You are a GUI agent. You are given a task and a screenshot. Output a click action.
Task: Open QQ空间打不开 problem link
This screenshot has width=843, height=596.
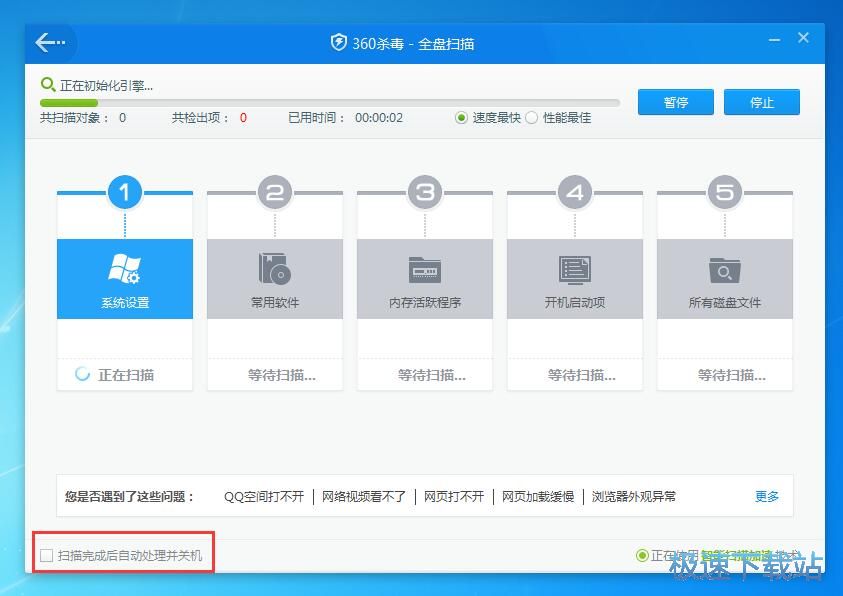264,496
